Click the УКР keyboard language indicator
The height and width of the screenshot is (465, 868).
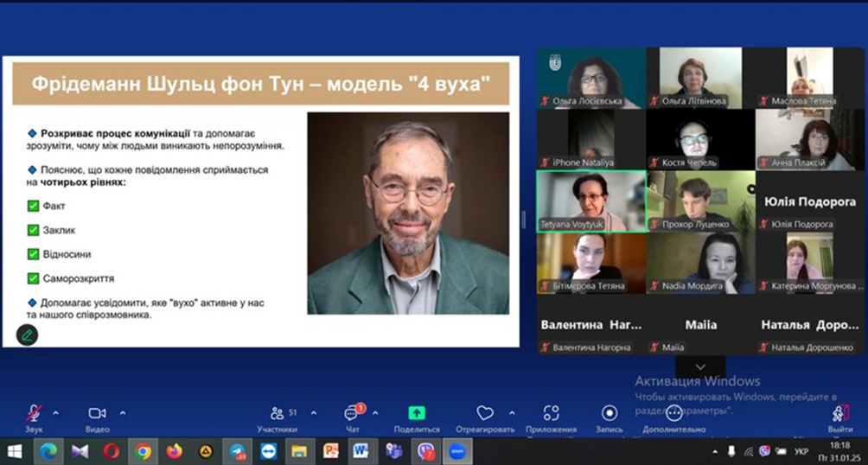tap(801, 451)
